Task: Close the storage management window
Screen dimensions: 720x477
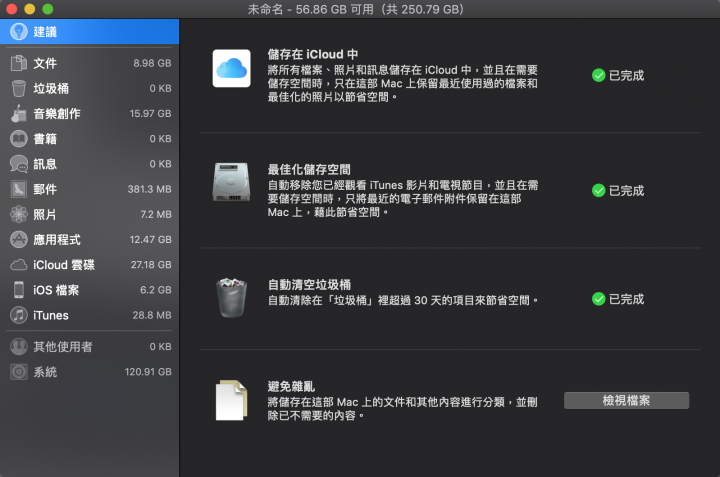Action: pyautogui.click(x=11, y=9)
